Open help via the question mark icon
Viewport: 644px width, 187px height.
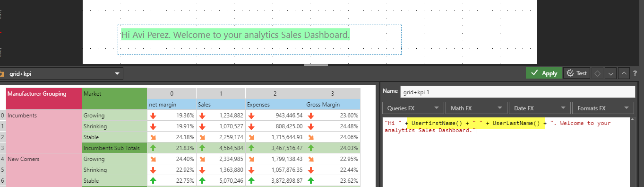pos(635,73)
